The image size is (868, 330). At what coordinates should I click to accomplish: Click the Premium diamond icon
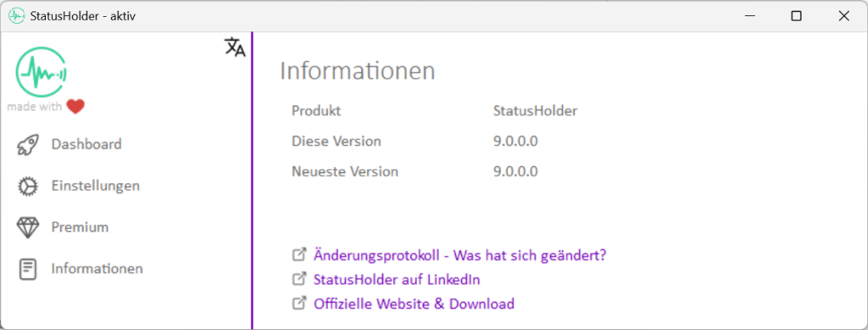[28, 227]
